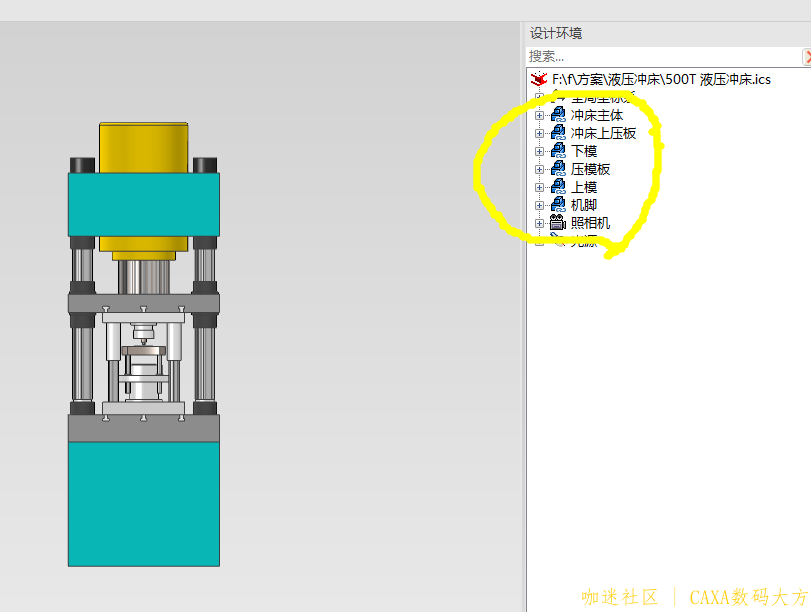Expand the 下模 tree node

click(539, 152)
